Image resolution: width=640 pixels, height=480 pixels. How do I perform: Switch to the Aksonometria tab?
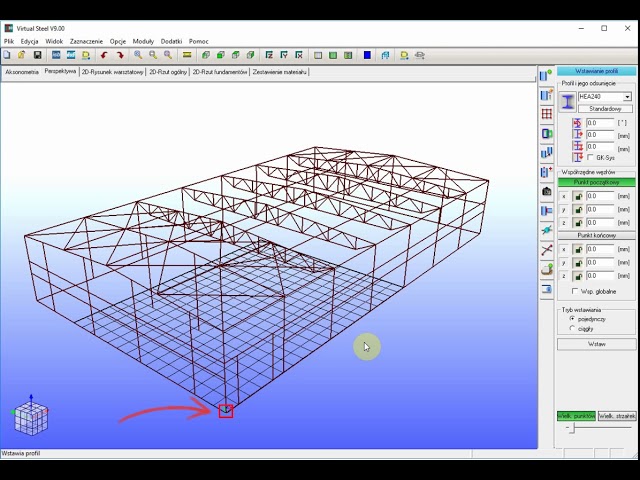22,72
